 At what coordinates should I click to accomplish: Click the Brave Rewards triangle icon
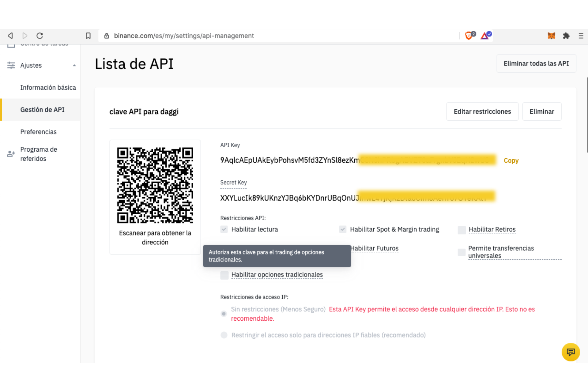tap(485, 36)
